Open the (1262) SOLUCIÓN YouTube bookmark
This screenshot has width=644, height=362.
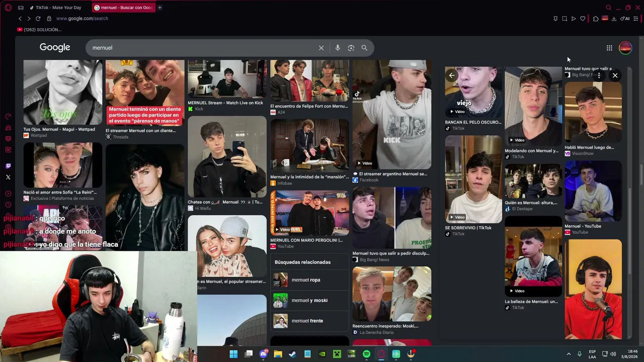click(39, 30)
